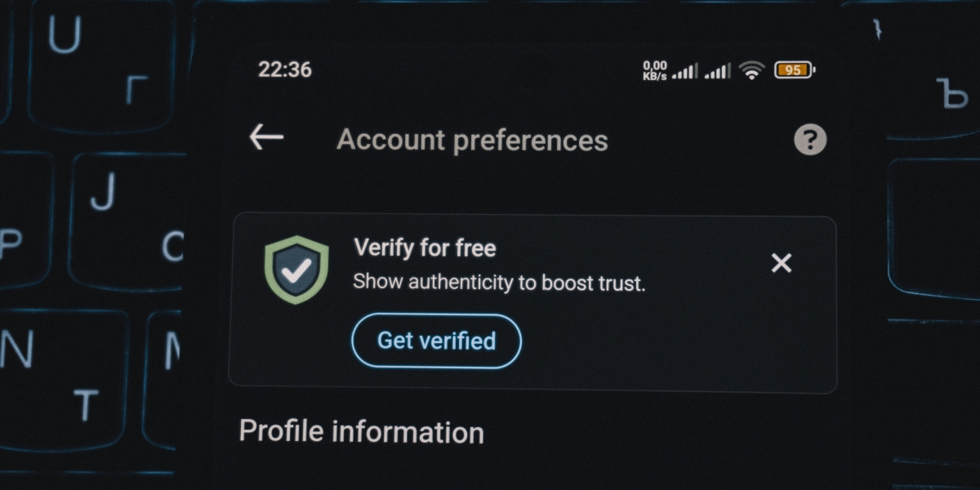Click the Show authenticity to boost trust text
This screenshot has width=980, height=490.
coord(499,283)
